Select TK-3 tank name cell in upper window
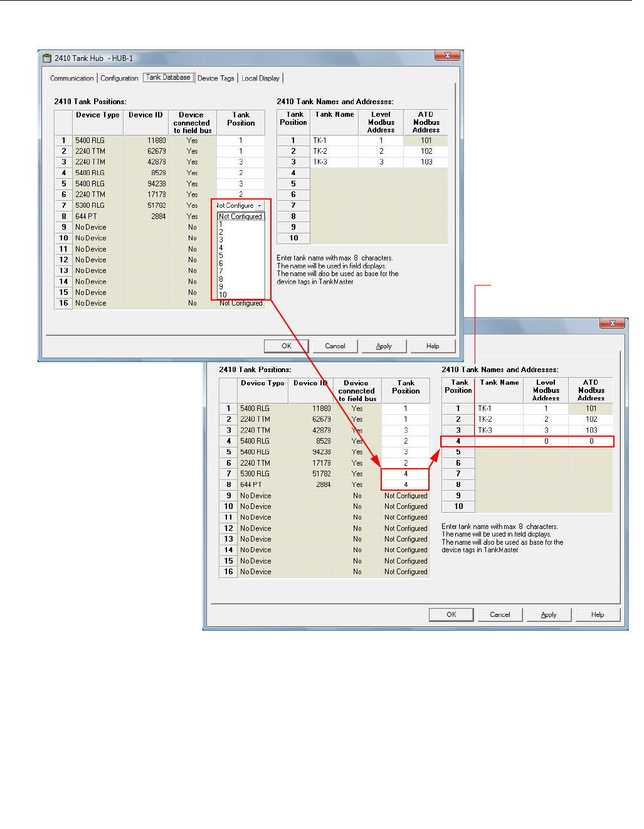The height and width of the screenshot is (829, 644). (335, 162)
